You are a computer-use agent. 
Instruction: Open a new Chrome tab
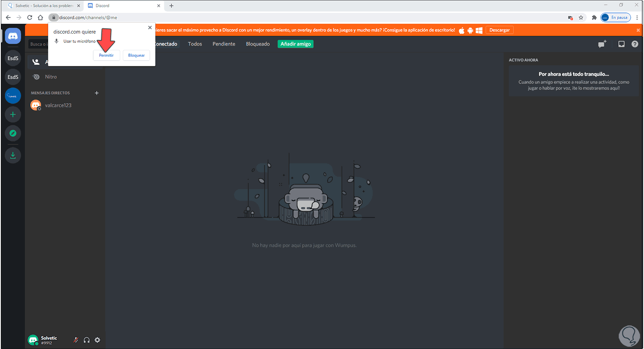(171, 6)
